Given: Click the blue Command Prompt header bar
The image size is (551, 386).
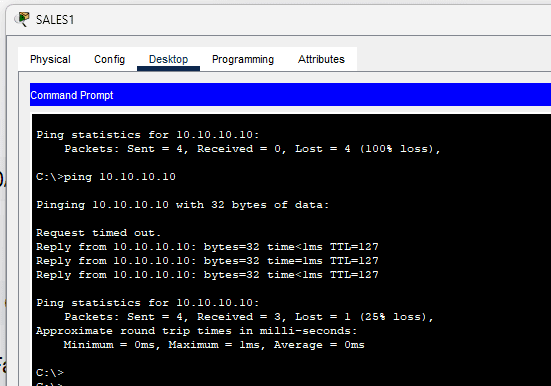Looking at the screenshot, I should (x=290, y=95).
